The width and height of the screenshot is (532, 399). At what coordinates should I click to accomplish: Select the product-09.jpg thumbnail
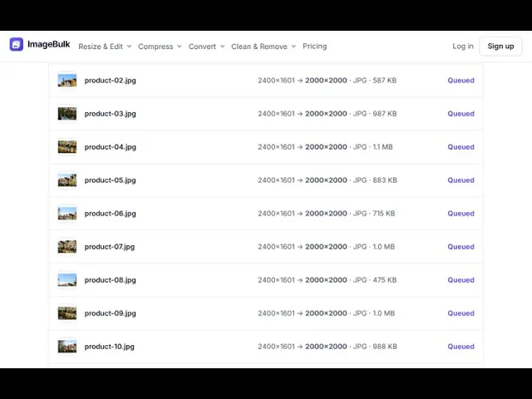[67, 313]
